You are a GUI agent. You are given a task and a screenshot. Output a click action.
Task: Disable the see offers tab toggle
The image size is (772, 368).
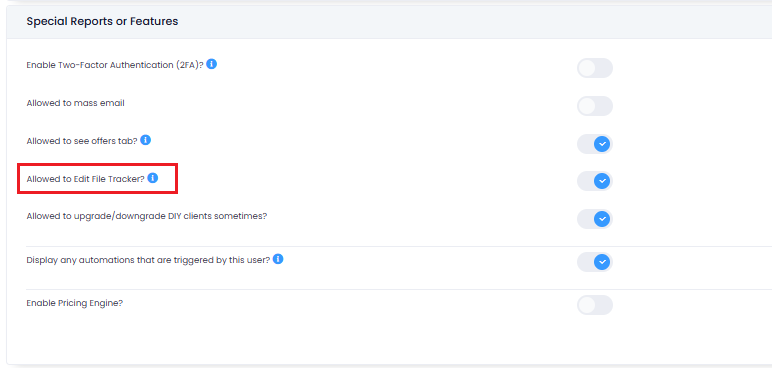595,144
